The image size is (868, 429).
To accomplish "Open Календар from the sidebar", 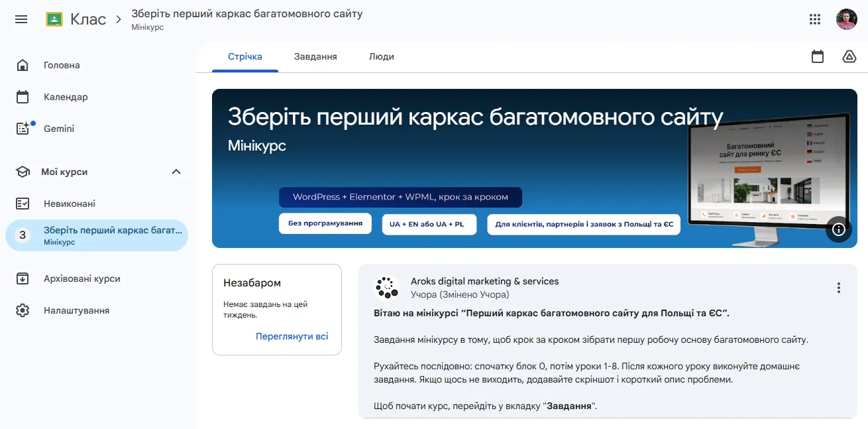I will 97,97.
